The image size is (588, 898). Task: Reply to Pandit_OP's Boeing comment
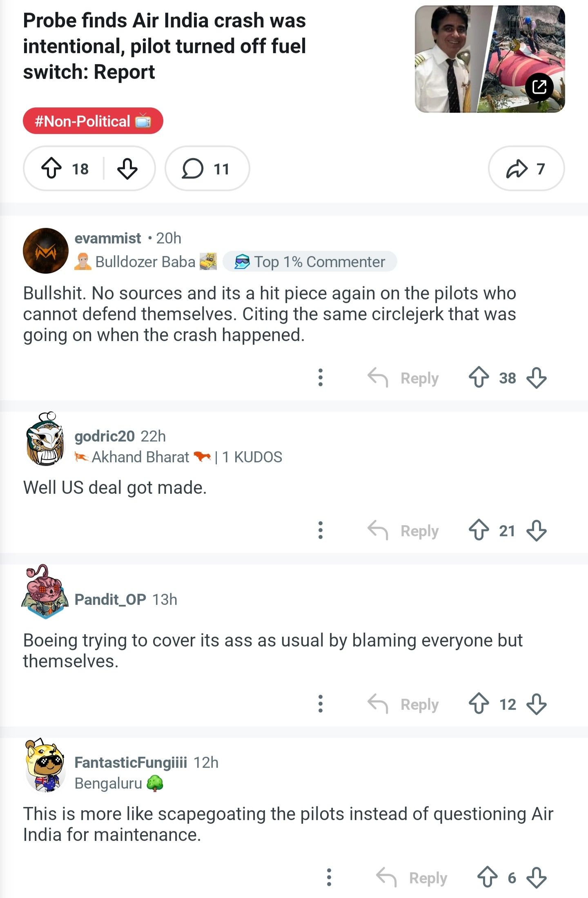coord(403,704)
